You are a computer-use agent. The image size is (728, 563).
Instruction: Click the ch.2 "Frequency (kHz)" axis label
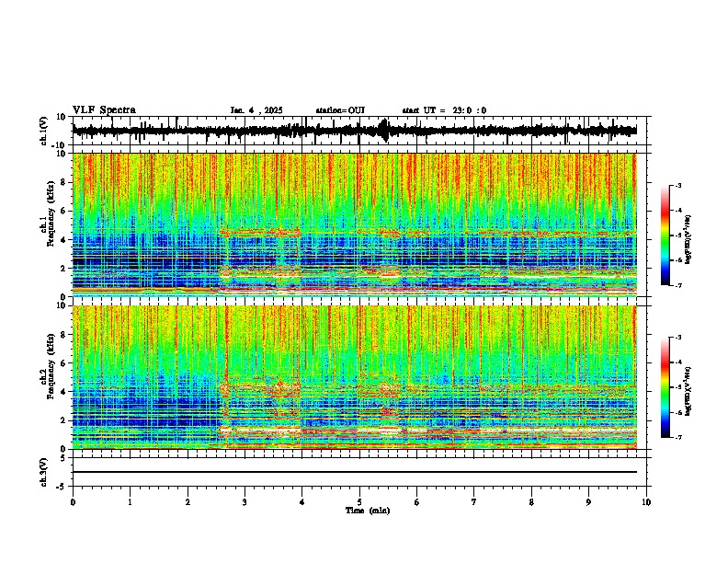coord(51,366)
